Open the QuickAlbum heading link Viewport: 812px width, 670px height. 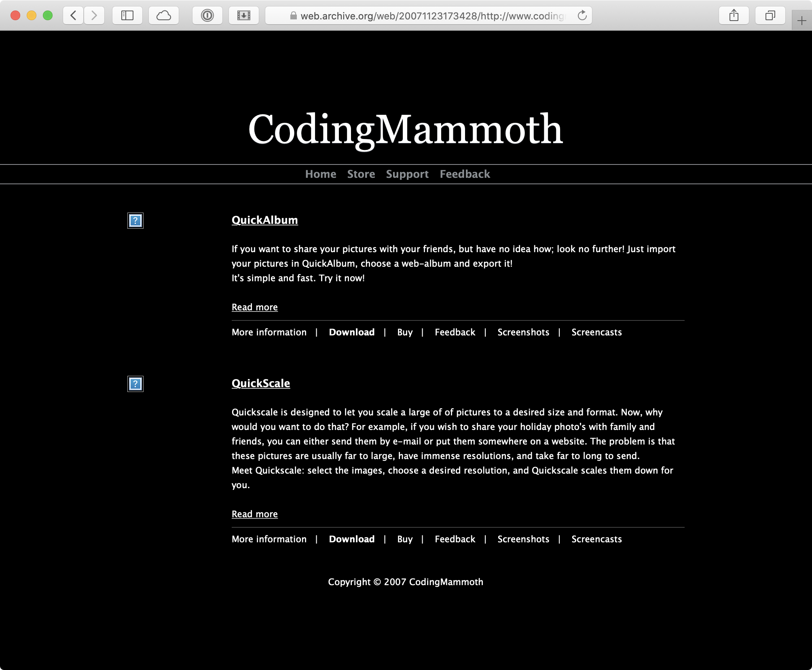pos(264,220)
